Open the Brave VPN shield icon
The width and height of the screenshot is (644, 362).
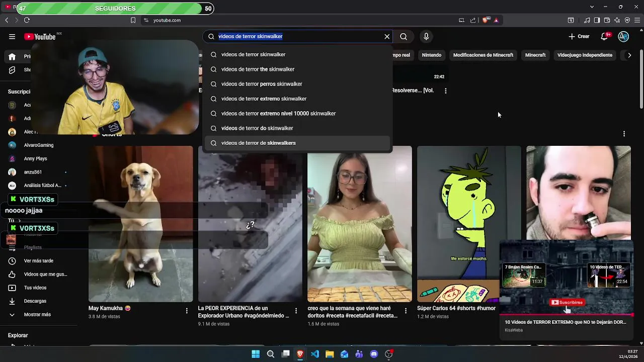[x=627, y=20]
